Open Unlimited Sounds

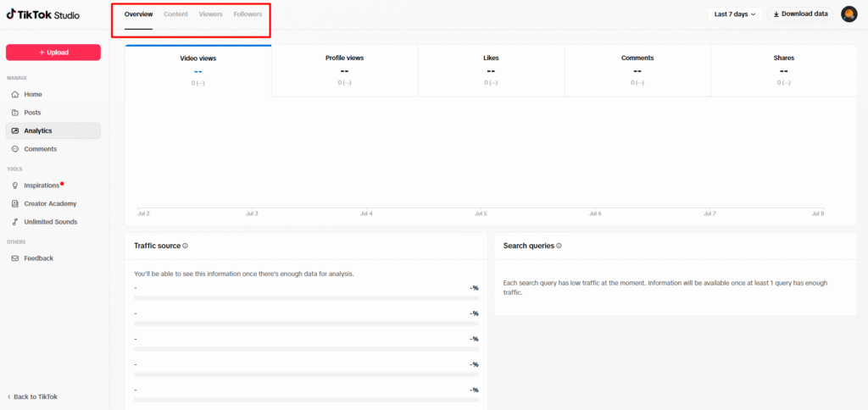50,222
